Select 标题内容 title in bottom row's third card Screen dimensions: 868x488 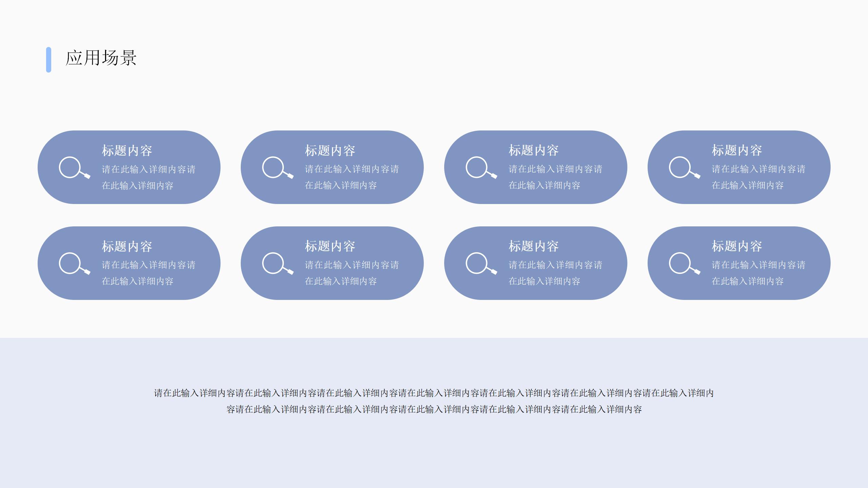[x=534, y=246]
